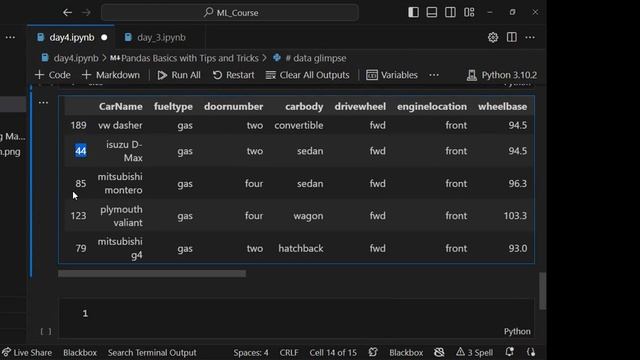Click the horizontal output scrollbar thumb
The image size is (640, 360).
pyautogui.click(x=152, y=273)
